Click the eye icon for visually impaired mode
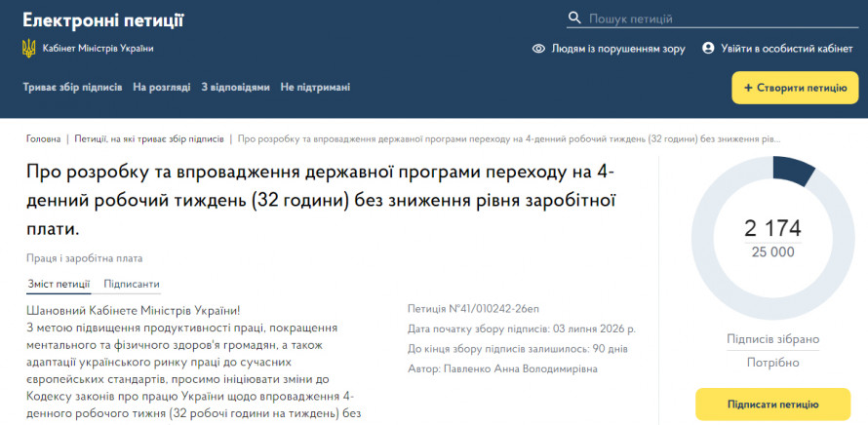This screenshot has width=868, height=425. pyautogui.click(x=538, y=49)
